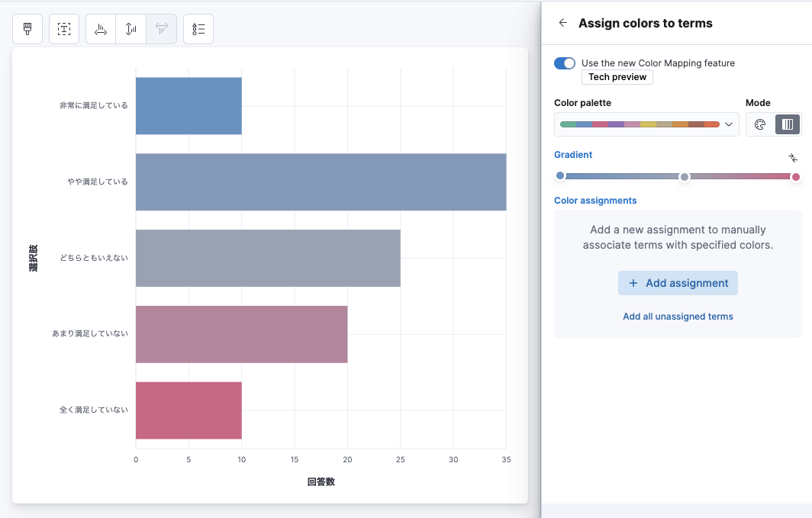Click the 選択肢 axis title
The image size is (812, 518).
pyautogui.click(x=33, y=258)
